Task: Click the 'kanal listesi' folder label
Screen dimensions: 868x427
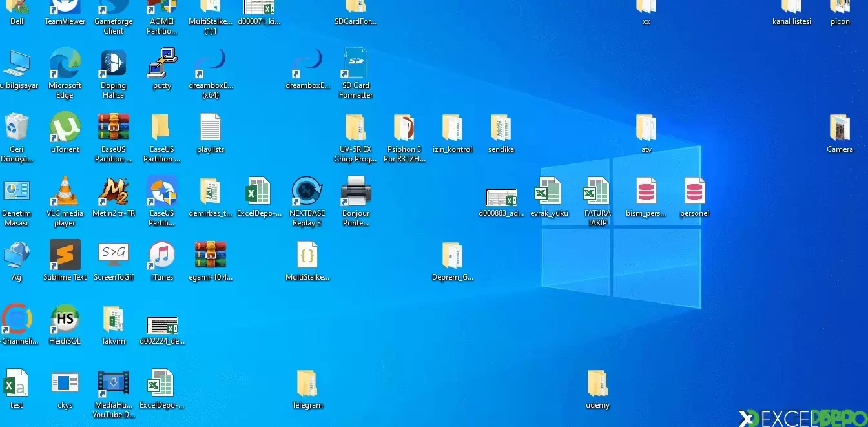Action: [x=792, y=21]
